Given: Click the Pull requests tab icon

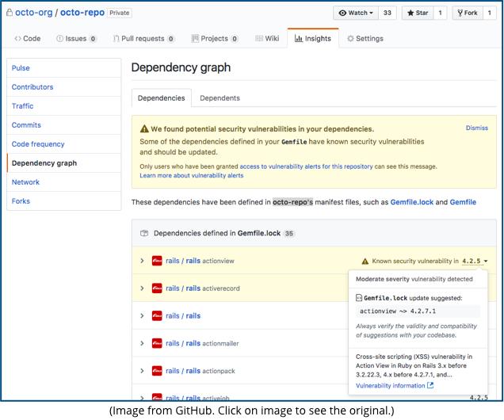Looking at the screenshot, I should [x=116, y=39].
